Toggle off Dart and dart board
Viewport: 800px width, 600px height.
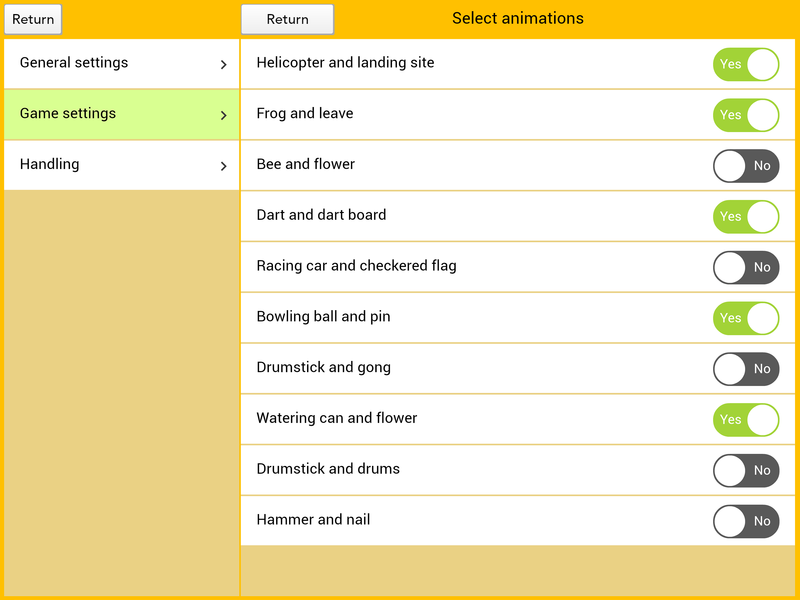pyautogui.click(x=746, y=217)
